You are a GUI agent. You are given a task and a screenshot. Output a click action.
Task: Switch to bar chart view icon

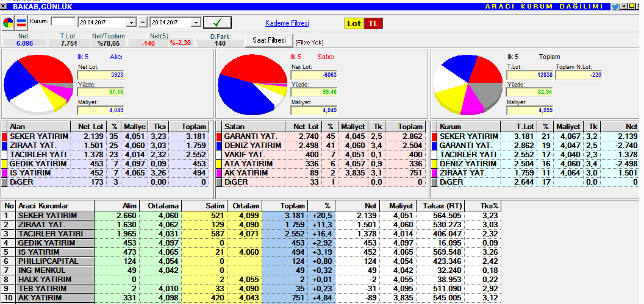(x=21, y=23)
